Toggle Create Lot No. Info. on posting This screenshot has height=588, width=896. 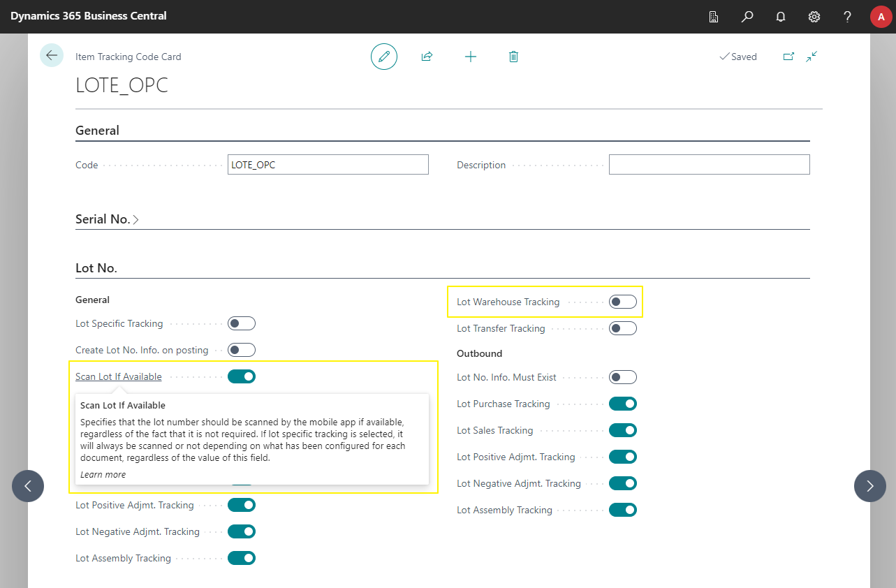coord(242,350)
